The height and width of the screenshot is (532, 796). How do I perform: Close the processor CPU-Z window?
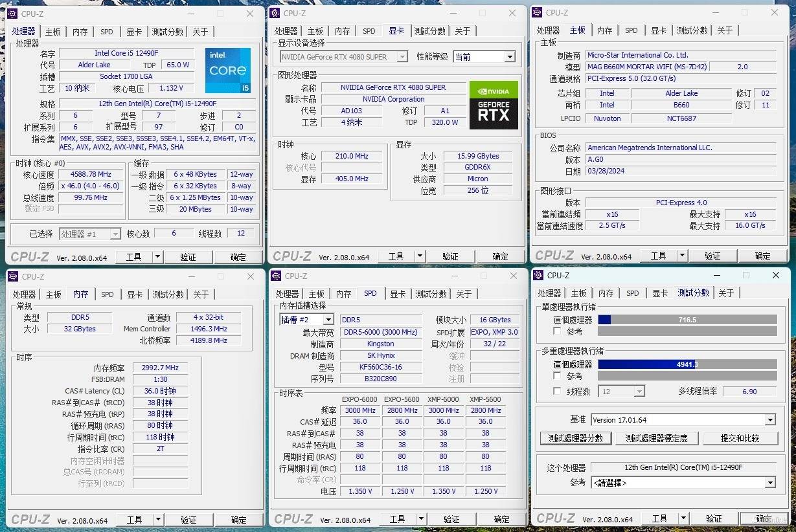250,14
